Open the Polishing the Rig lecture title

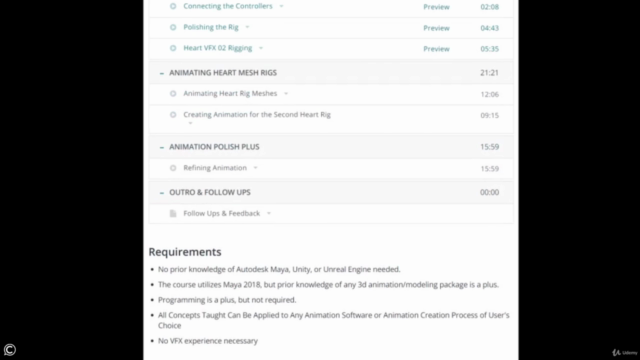click(x=211, y=27)
